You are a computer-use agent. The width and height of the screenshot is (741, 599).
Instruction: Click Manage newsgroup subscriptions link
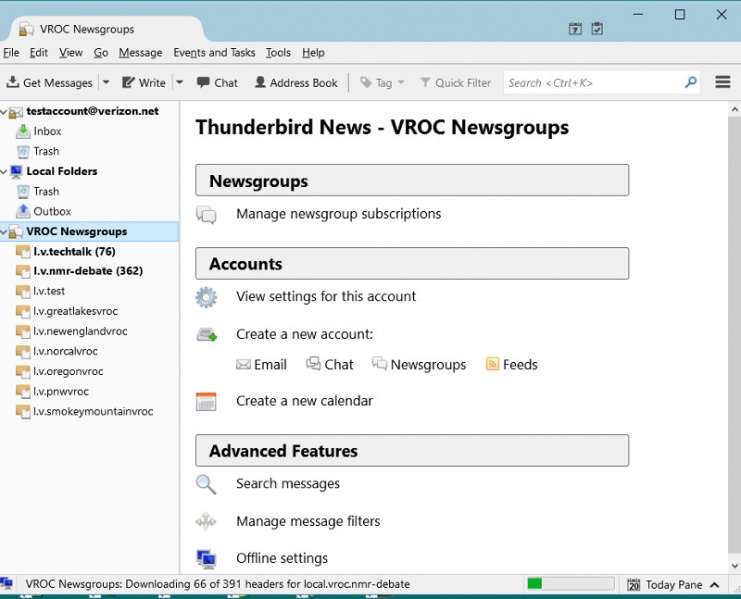338,214
